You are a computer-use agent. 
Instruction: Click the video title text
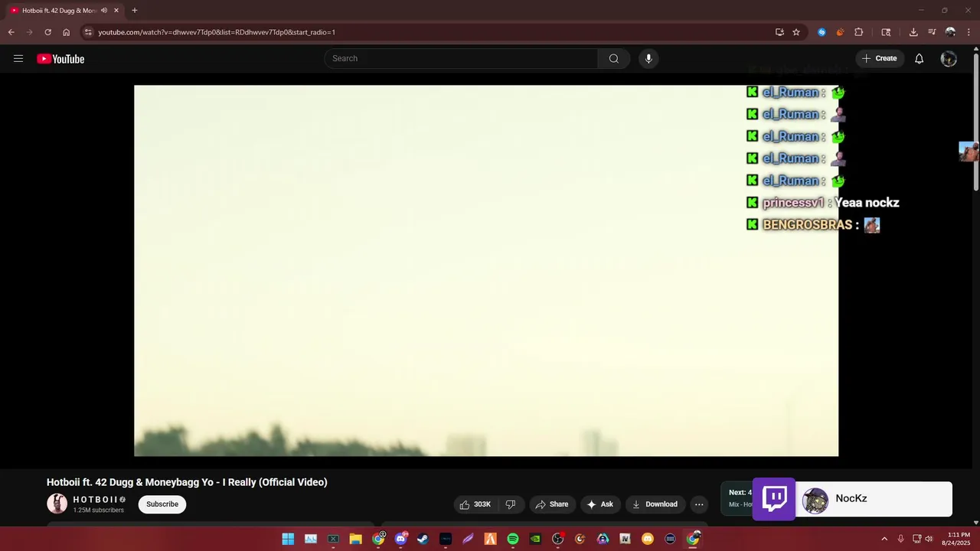pos(187,482)
